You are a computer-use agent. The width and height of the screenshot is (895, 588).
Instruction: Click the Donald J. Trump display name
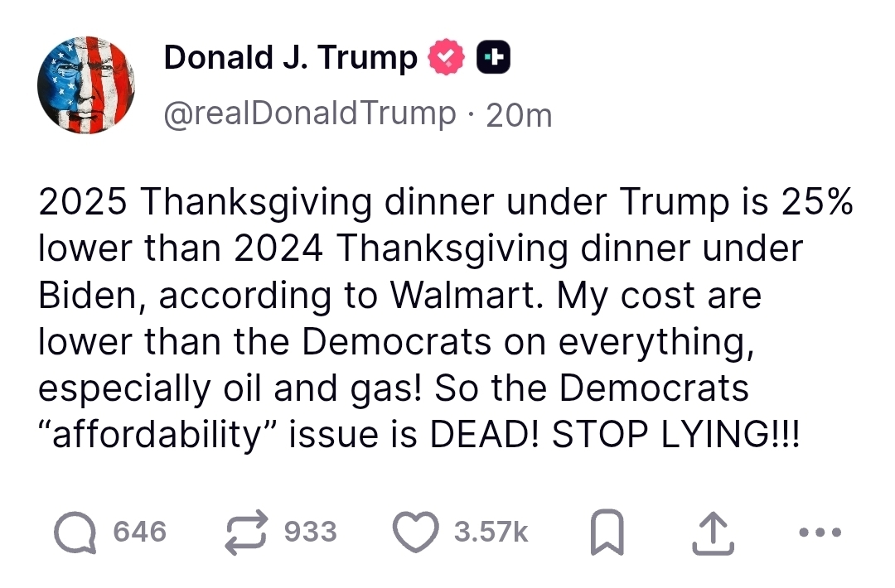pyautogui.click(x=290, y=57)
